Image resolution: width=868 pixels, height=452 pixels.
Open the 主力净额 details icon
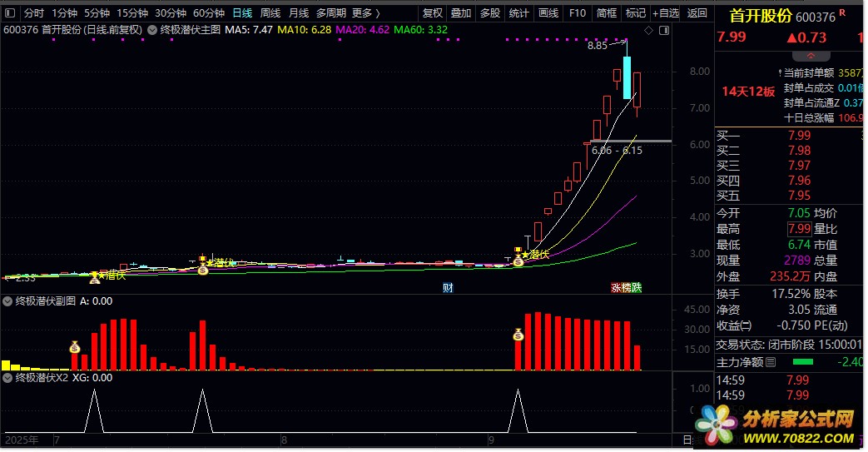[x=771, y=362]
